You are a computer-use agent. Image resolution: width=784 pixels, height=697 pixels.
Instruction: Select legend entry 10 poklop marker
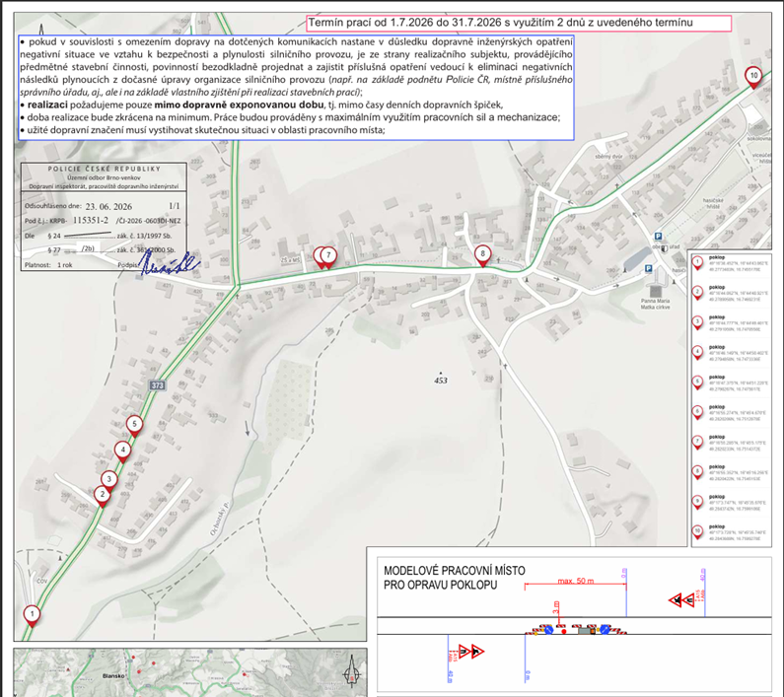point(697,532)
